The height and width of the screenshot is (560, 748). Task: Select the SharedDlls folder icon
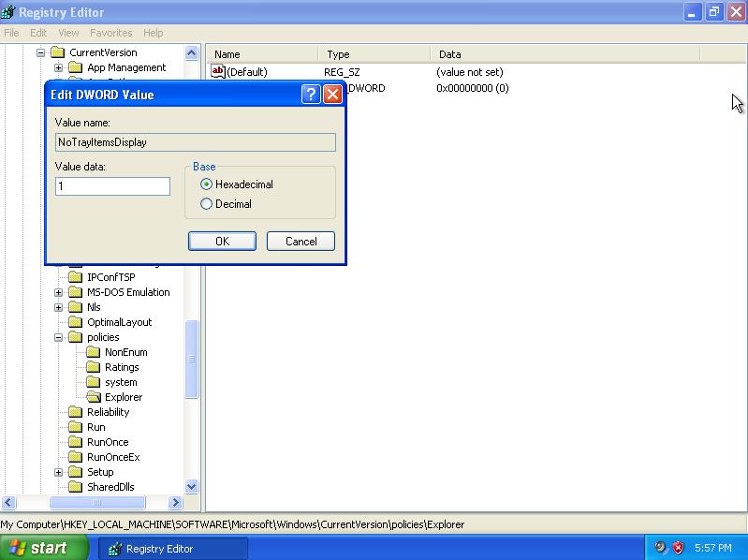[x=76, y=487]
